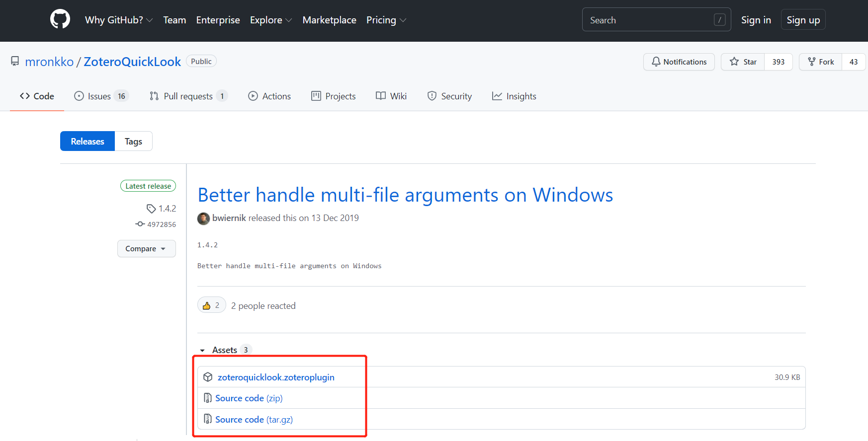Download Source code (zip)

click(249, 398)
